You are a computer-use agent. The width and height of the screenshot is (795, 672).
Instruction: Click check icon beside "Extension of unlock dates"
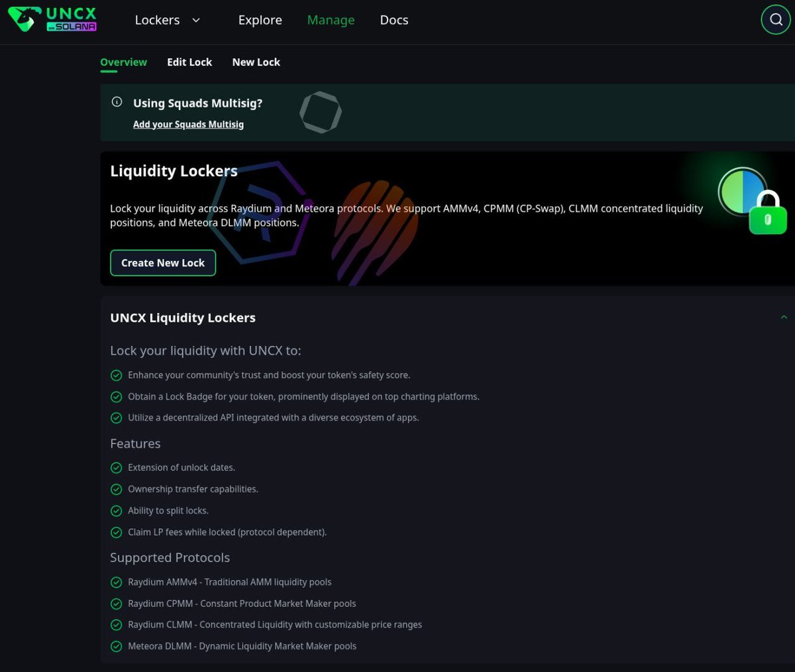pyautogui.click(x=116, y=468)
